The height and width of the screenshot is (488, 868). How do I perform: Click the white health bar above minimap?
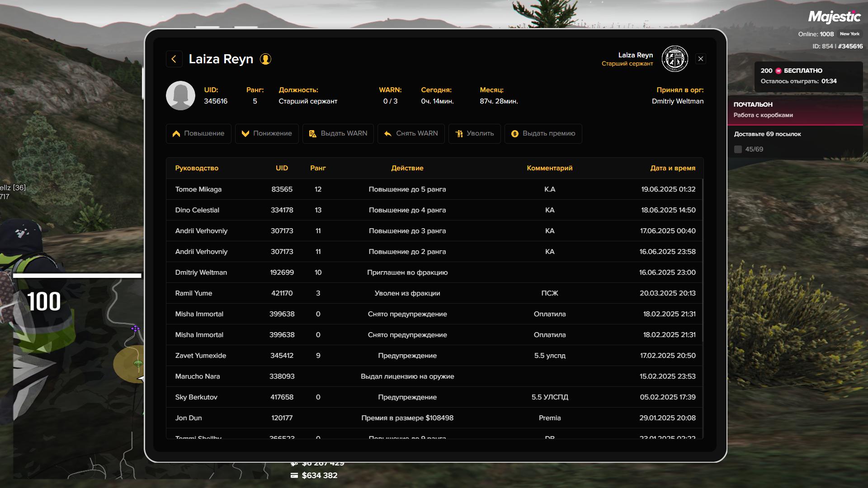(77, 276)
